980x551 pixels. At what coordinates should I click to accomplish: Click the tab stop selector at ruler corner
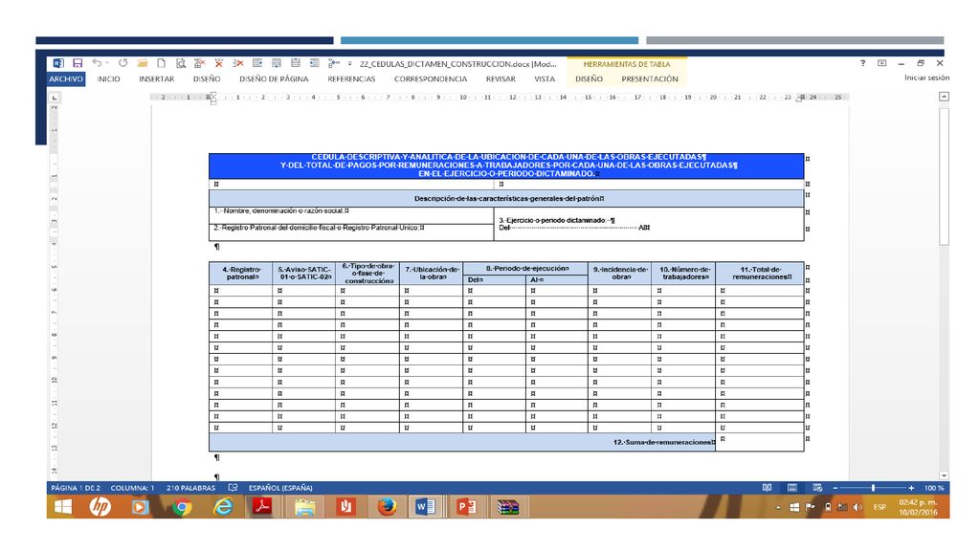pyautogui.click(x=55, y=98)
